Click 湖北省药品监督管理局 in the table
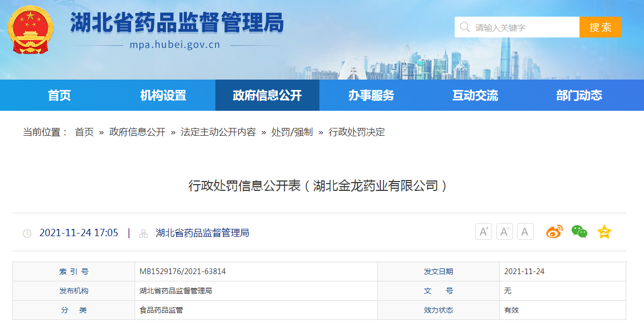Viewport: 644px width, 323px height. tap(176, 291)
